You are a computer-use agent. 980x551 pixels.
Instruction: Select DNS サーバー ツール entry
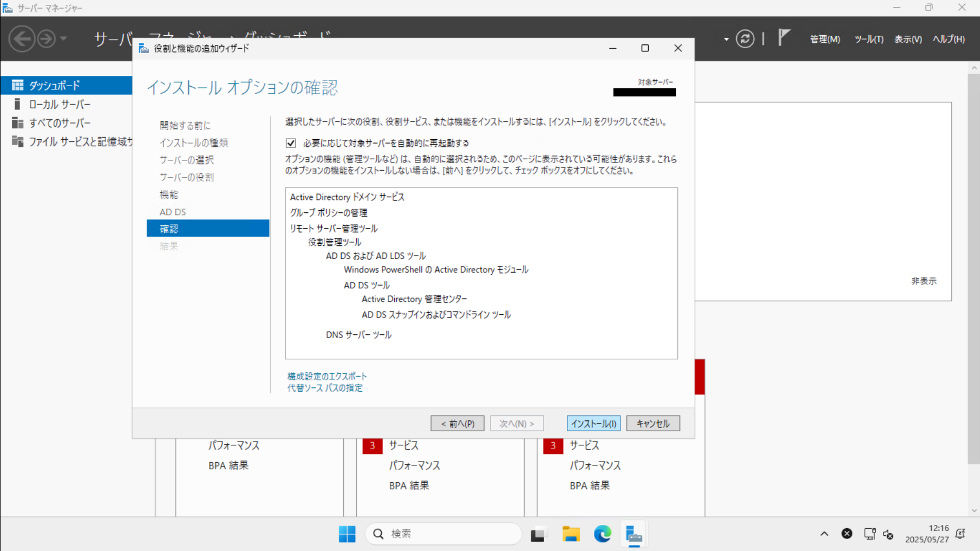(358, 335)
